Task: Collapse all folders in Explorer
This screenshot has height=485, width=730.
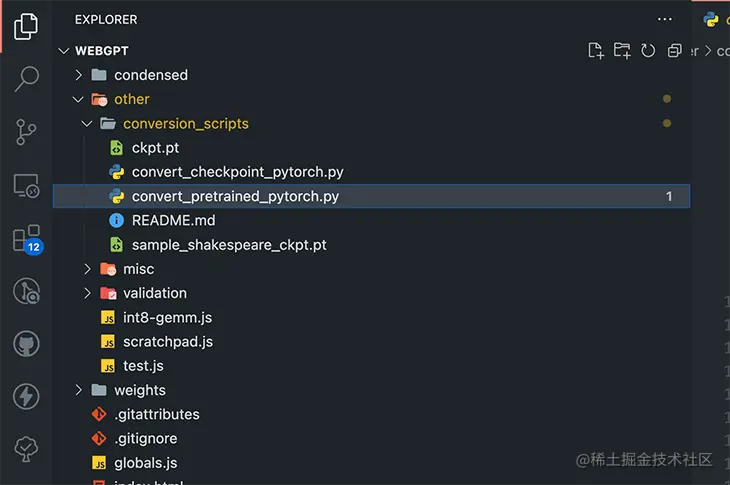Action: (674, 50)
